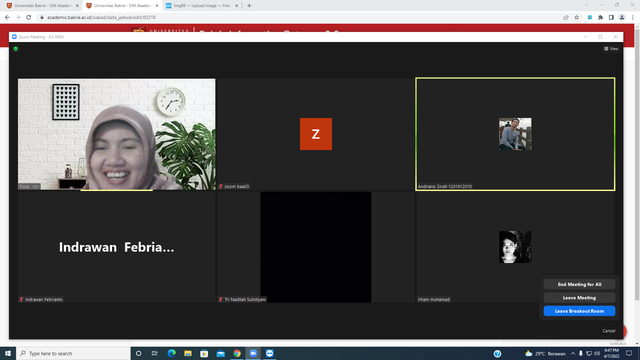This screenshot has width=640, height=360.
Task: Click the blue extension icon in Chrome toolbar
Action: coord(590,18)
